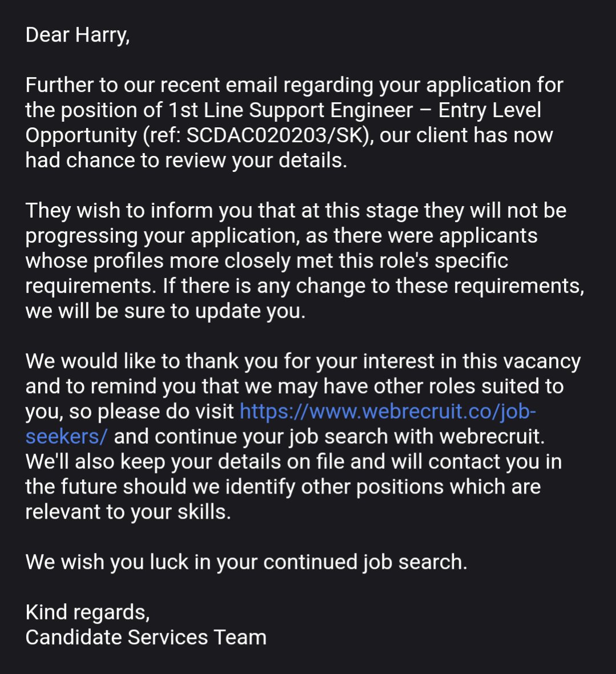Image resolution: width=616 pixels, height=674 pixels.
Task: Click the "Candidate Services Team" signature
Action: [x=146, y=637]
